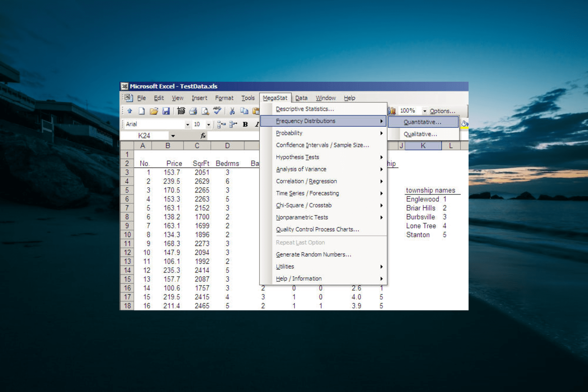Choose Descriptive Statistics from MegaStat menu
Viewport: 588px width, 392px height.
[323, 109]
